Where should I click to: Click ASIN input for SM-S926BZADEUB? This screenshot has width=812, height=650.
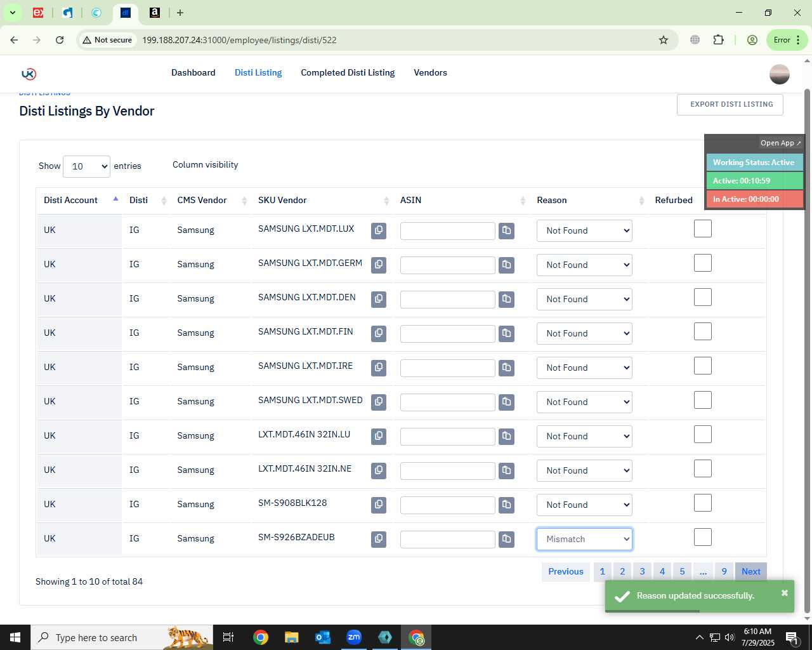click(447, 540)
